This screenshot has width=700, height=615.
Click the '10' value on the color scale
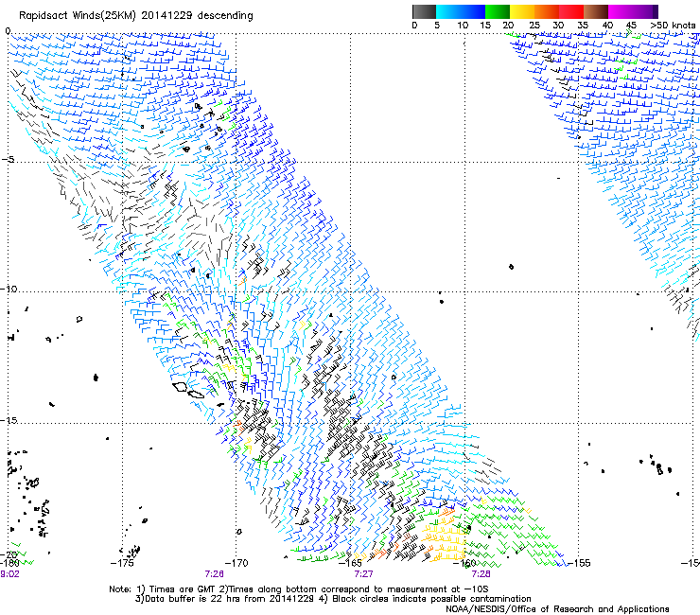463,25
